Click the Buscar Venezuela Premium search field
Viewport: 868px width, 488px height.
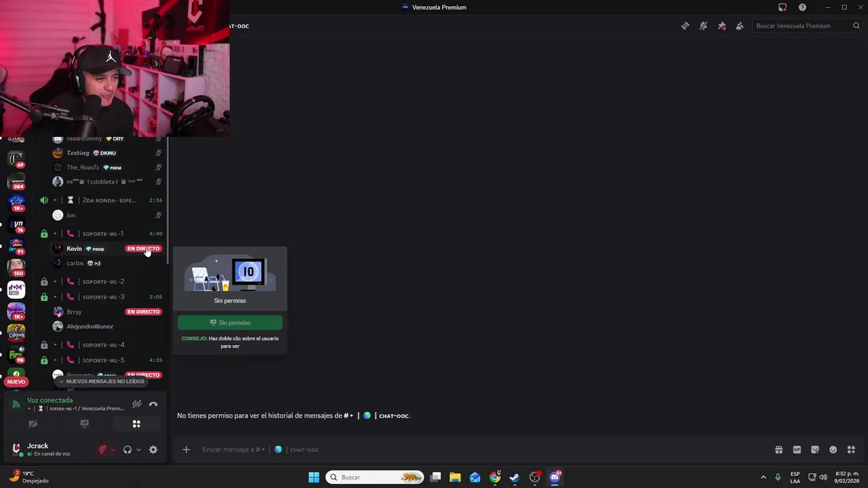(x=807, y=26)
